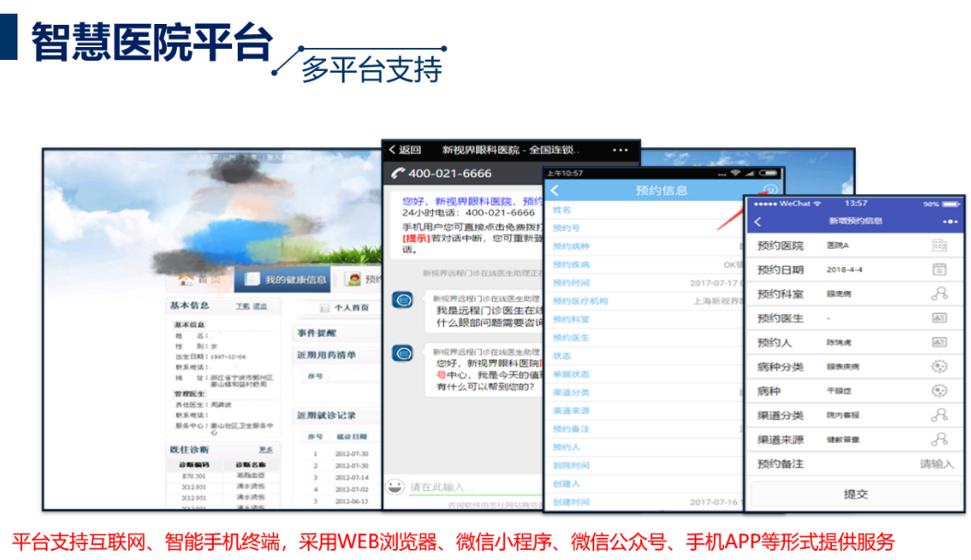The height and width of the screenshot is (560, 971).
Task: Click 诊断编码 column header
Action: point(193,465)
